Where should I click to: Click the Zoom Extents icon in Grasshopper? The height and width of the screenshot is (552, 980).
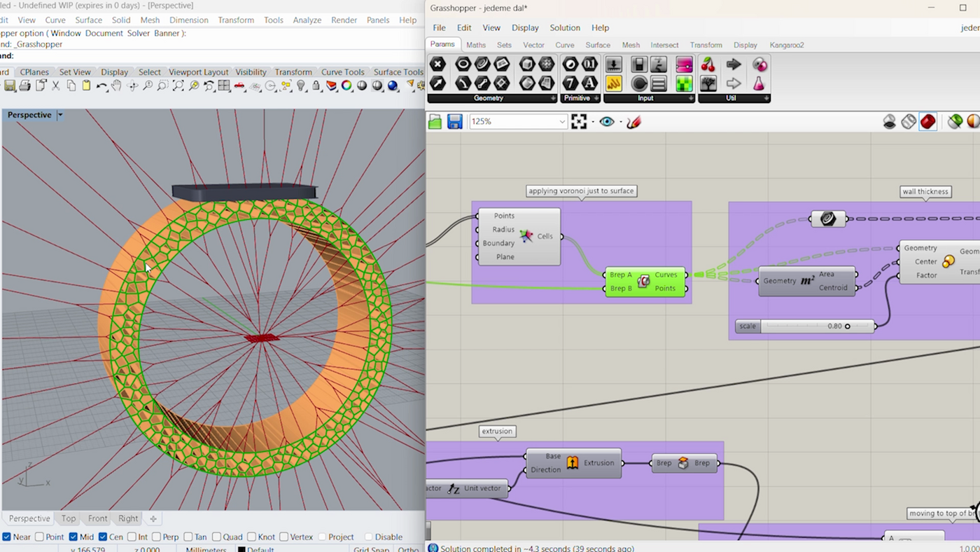point(579,122)
